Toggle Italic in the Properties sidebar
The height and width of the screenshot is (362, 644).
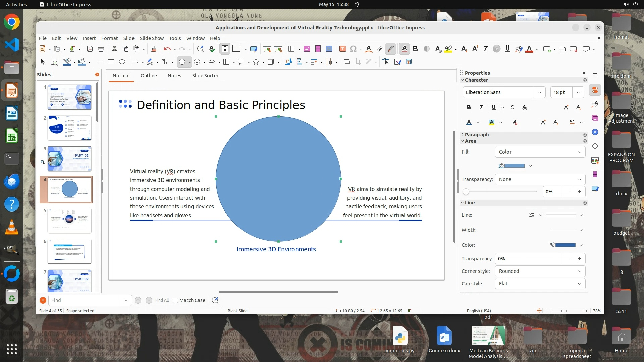pyautogui.click(x=481, y=107)
